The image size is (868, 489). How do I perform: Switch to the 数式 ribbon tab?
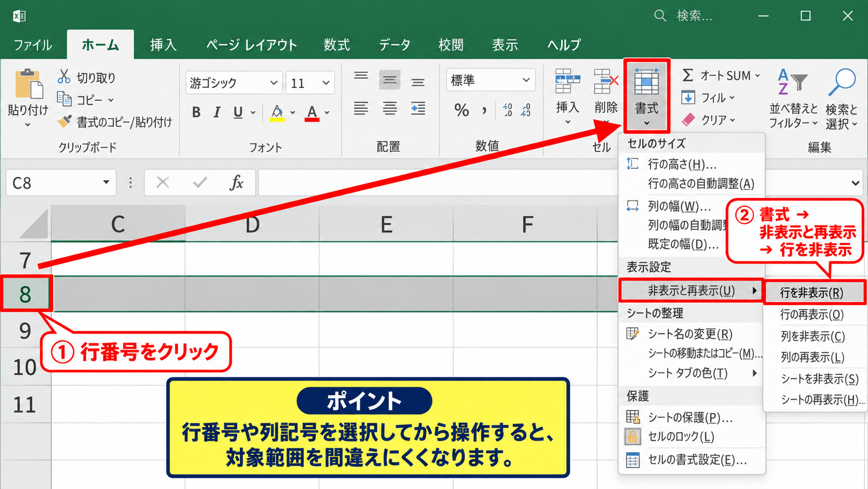[337, 45]
